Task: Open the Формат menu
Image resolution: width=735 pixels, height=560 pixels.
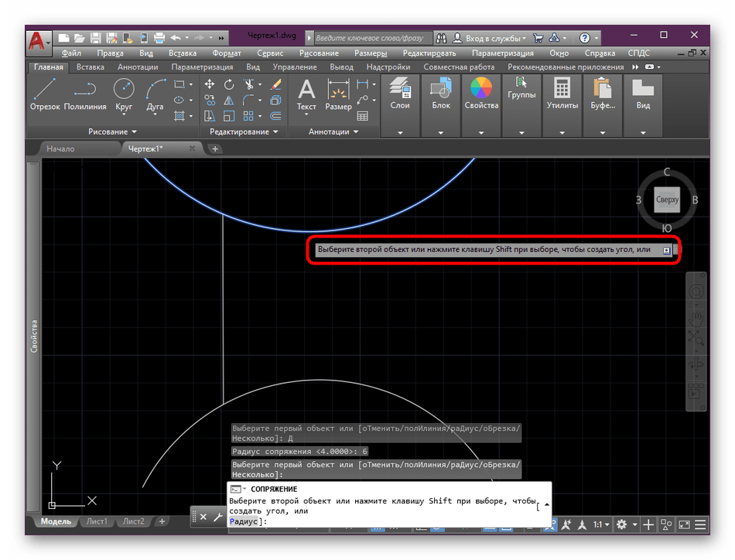Action: point(226,53)
